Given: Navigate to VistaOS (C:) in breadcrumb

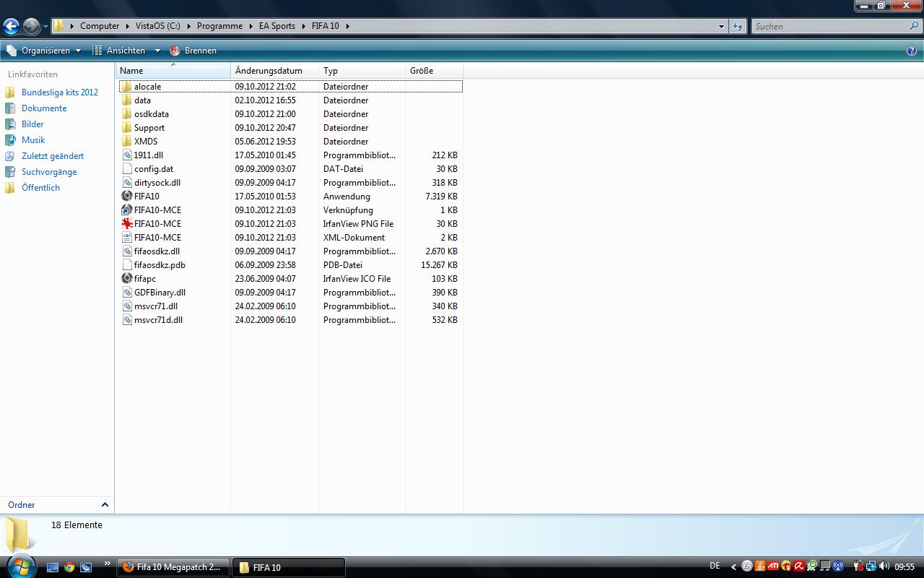Looking at the screenshot, I should (158, 26).
